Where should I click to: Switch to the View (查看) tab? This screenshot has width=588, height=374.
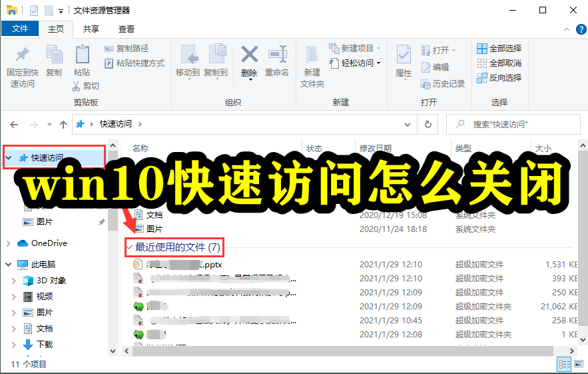(x=127, y=29)
